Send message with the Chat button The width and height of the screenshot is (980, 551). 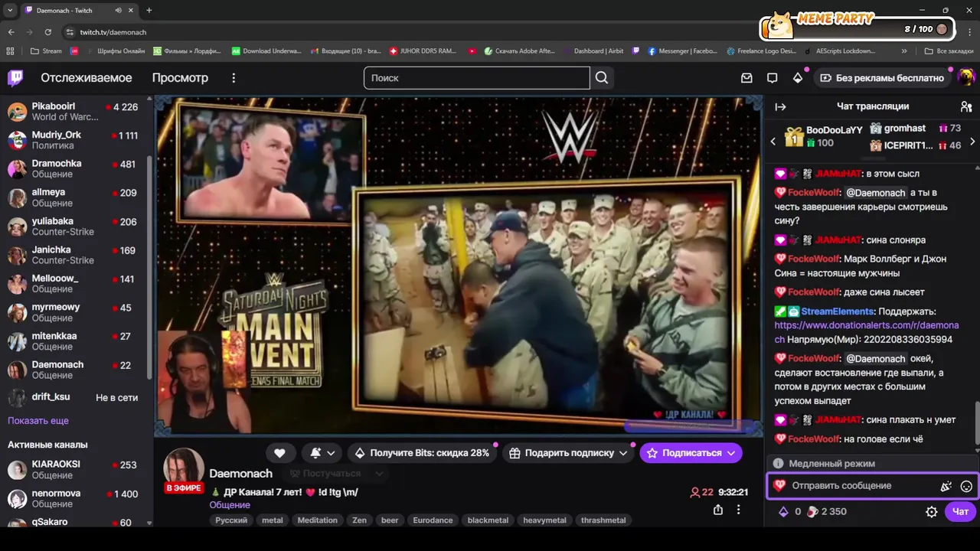point(960,512)
